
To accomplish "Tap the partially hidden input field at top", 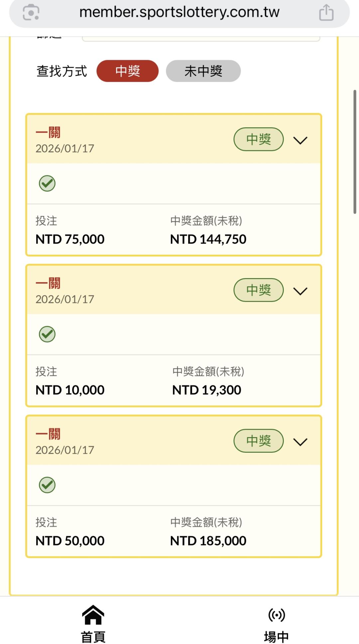I will coord(201,39).
